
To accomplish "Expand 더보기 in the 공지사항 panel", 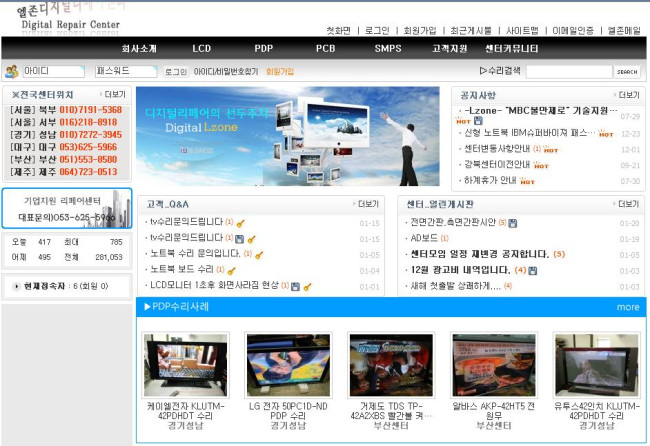I will point(626,95).
